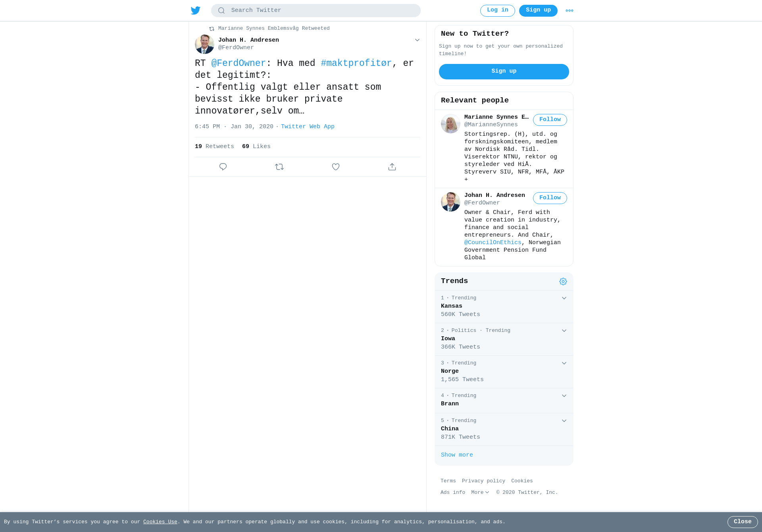This screenshot has width=762, height=532.
Task: Click Show more under Trends
Action: click(x=457, y=455)
